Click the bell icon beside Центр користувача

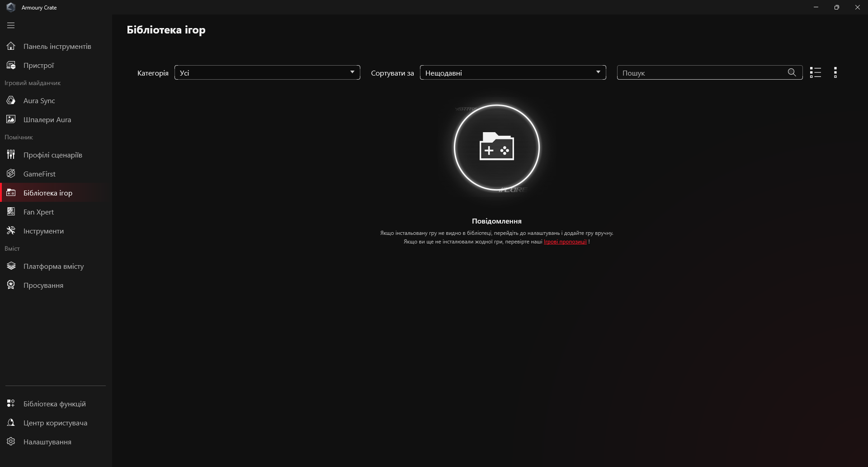(x=11, y=423)
